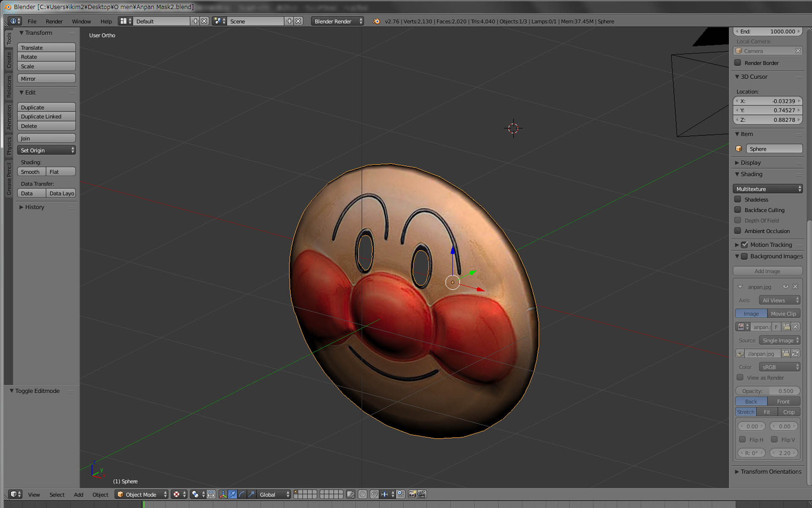
Task: Open the Global orientation dropdown
Action: pyautogui.click(x=274, y=494)
